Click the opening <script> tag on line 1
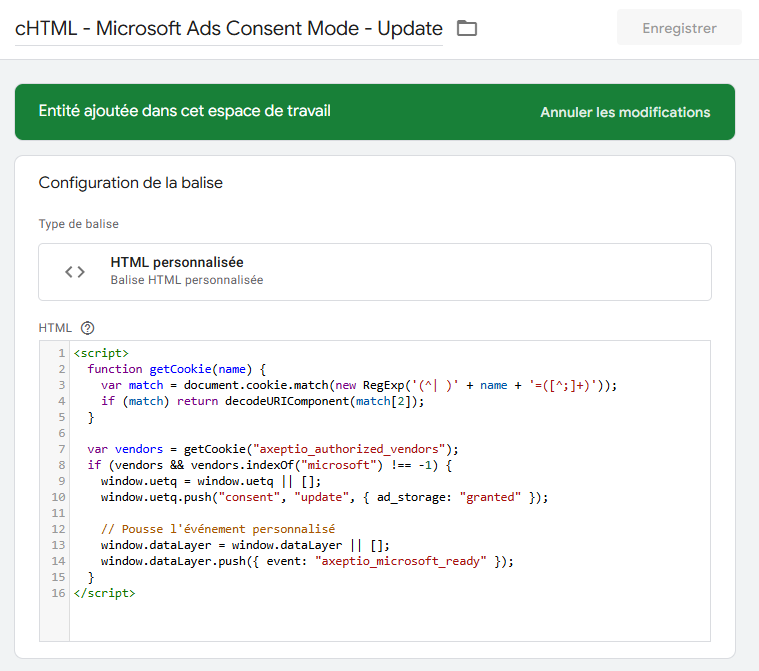The width and height of the screenshot is (759, 671). click(101, 353)
